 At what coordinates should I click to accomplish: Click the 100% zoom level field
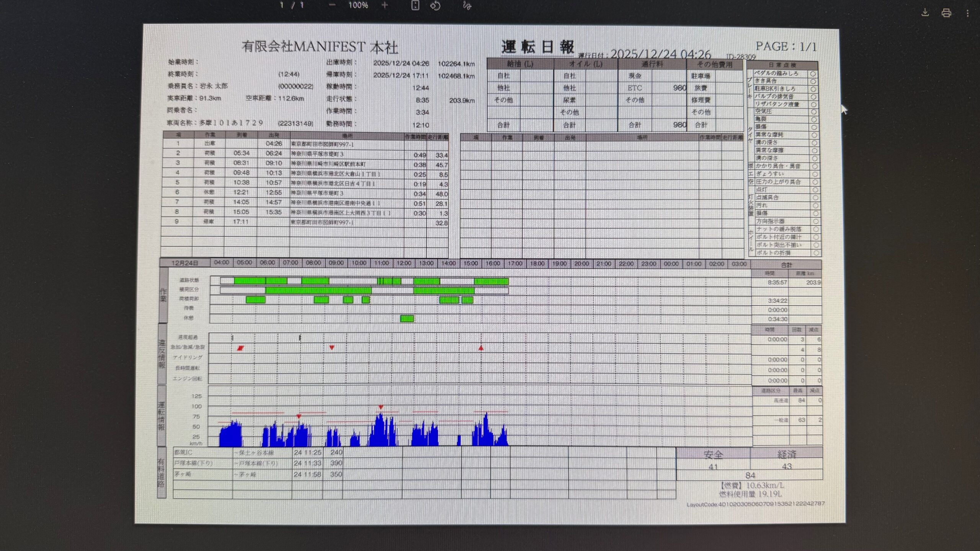pos(358,5)
